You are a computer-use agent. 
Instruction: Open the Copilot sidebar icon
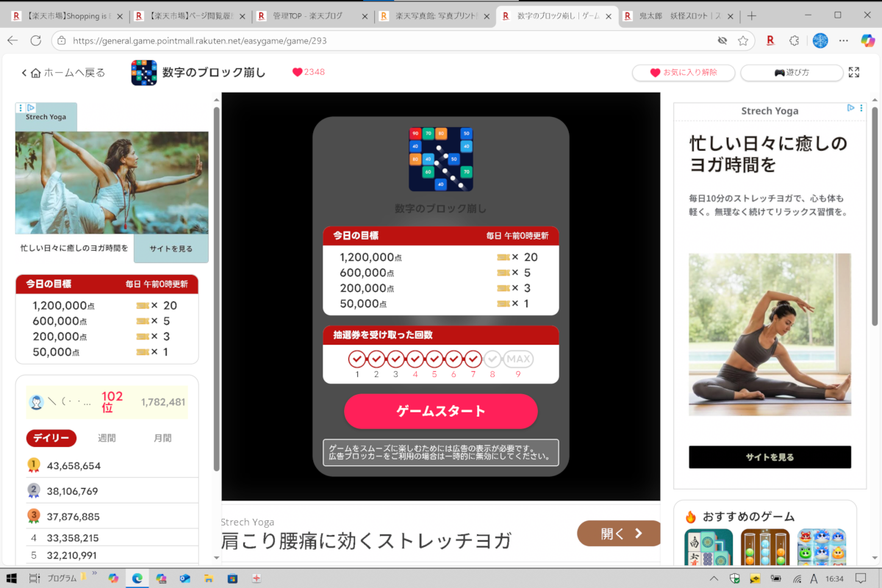point(867,40)
